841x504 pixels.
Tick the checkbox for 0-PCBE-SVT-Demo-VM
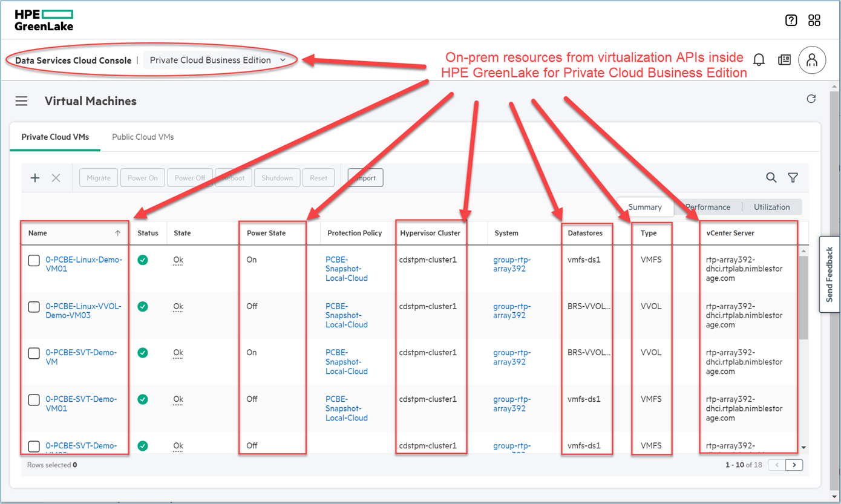(x=34, y=353)
